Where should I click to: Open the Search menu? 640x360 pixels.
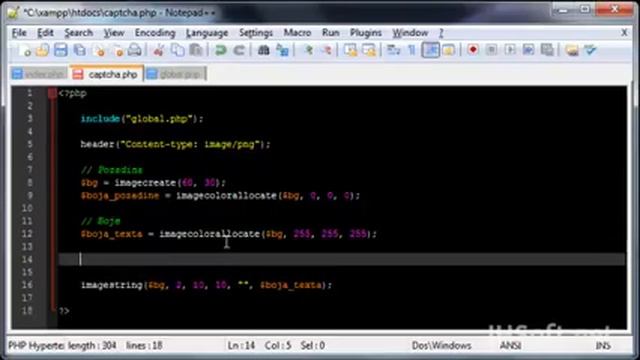(78, 33)
